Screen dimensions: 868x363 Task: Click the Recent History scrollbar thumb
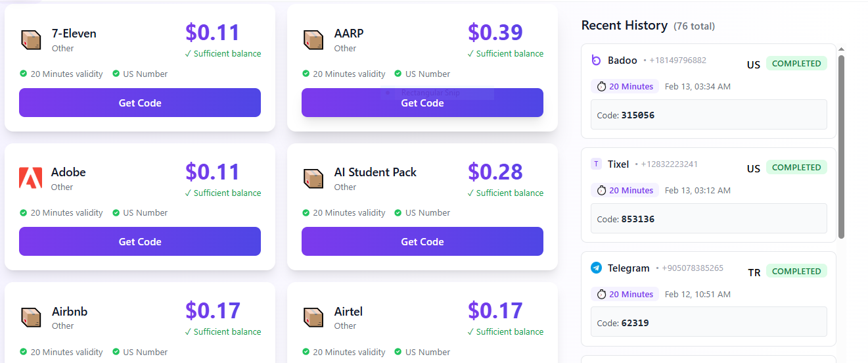842,145
